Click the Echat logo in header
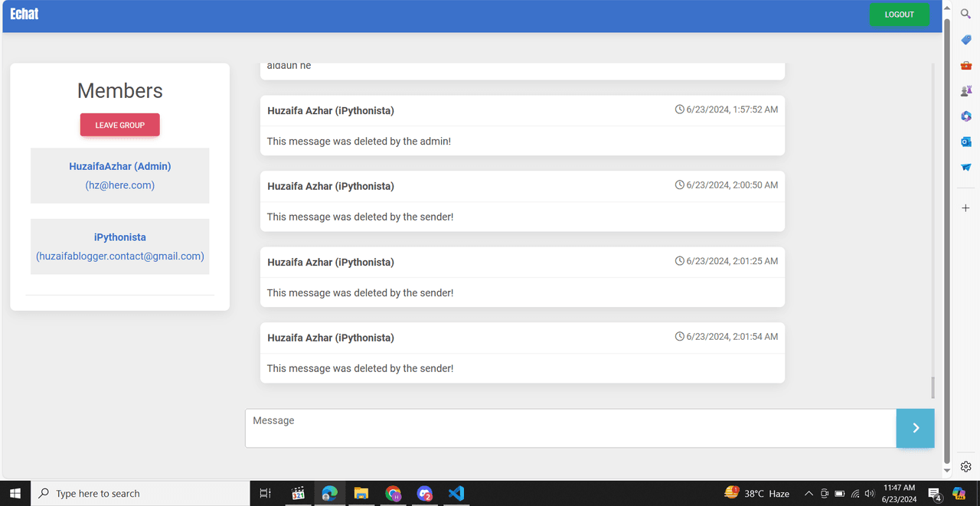This screenshot has height=506, width=980. [x=24, y=15]
